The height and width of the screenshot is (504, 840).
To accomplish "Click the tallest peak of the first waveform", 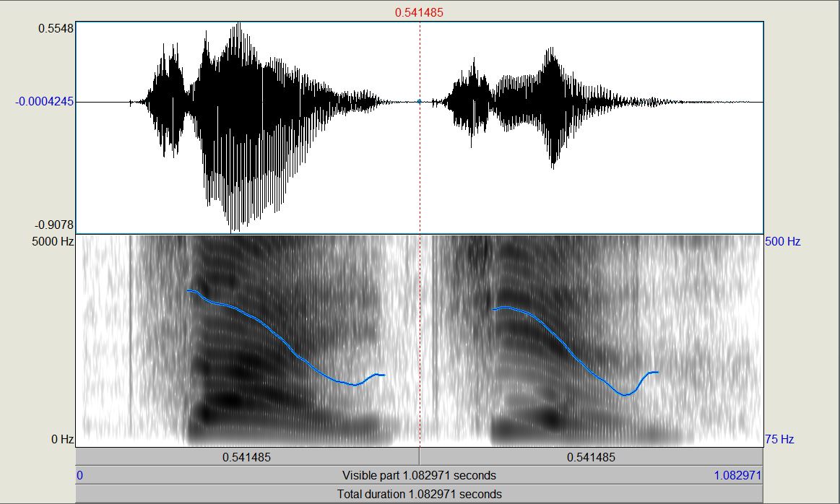I will point(240,24).
